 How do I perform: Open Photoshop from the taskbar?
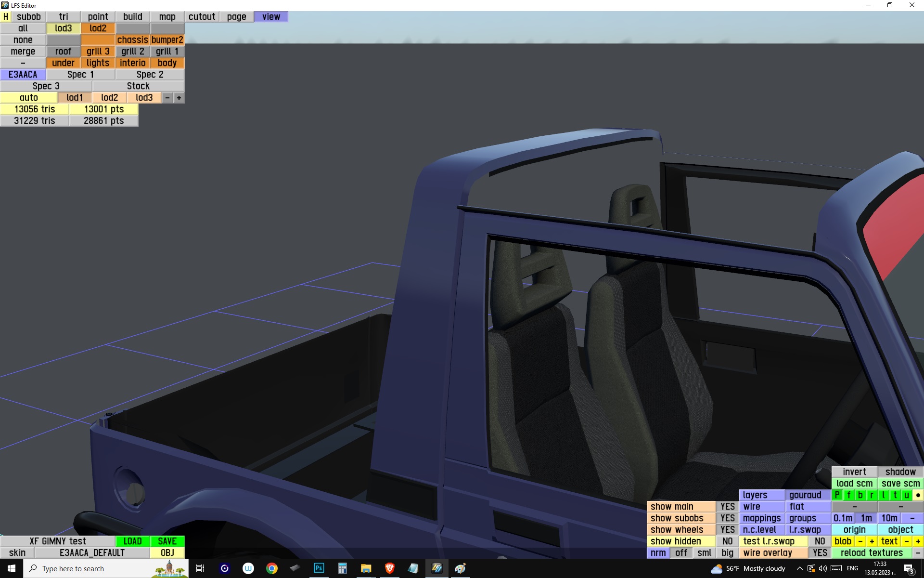click(319, 568)
